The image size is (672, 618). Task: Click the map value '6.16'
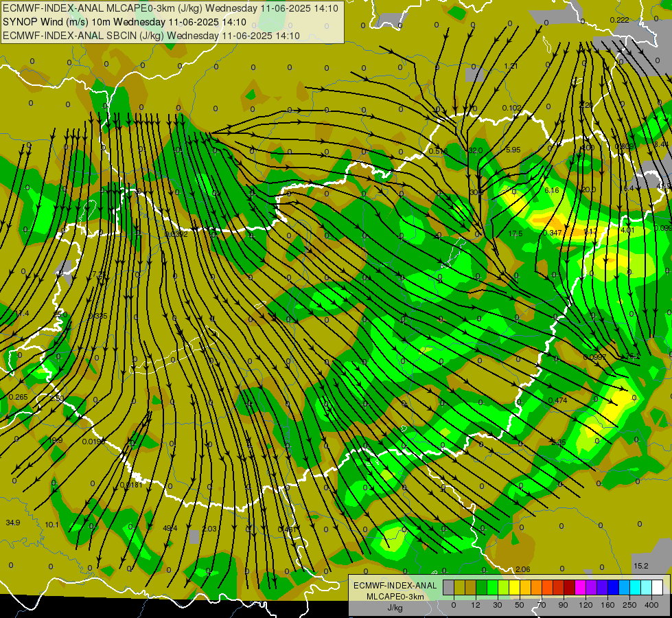(x=552, y=190)
